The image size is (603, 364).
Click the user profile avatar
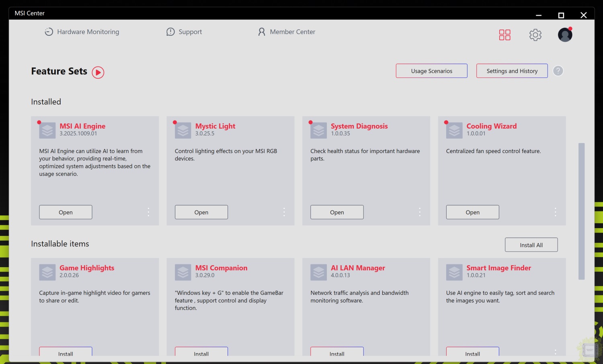coord(565,35)
